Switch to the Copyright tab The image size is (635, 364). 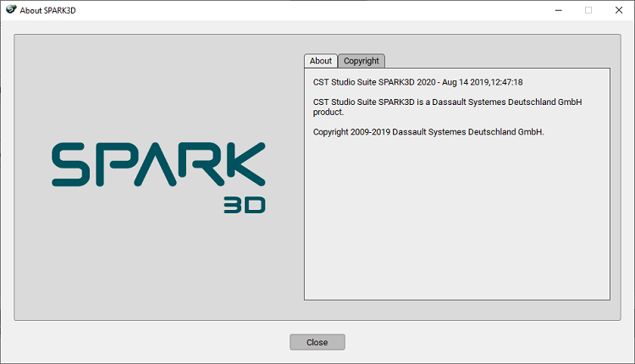pos(362,61)
